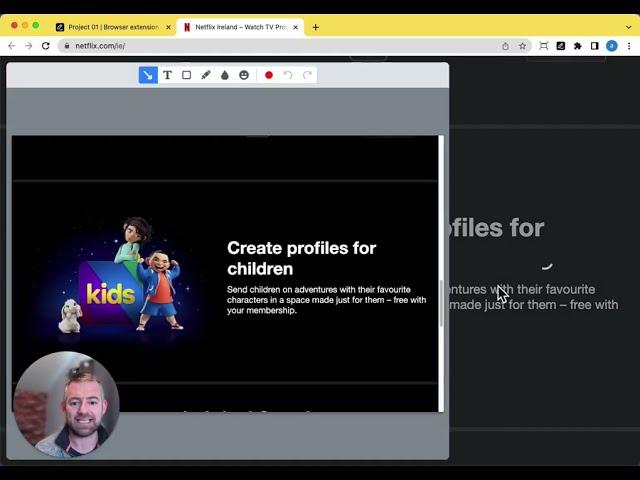Open a new browser tab
Viewport: 640px width, 480px height.
(316, 27)
